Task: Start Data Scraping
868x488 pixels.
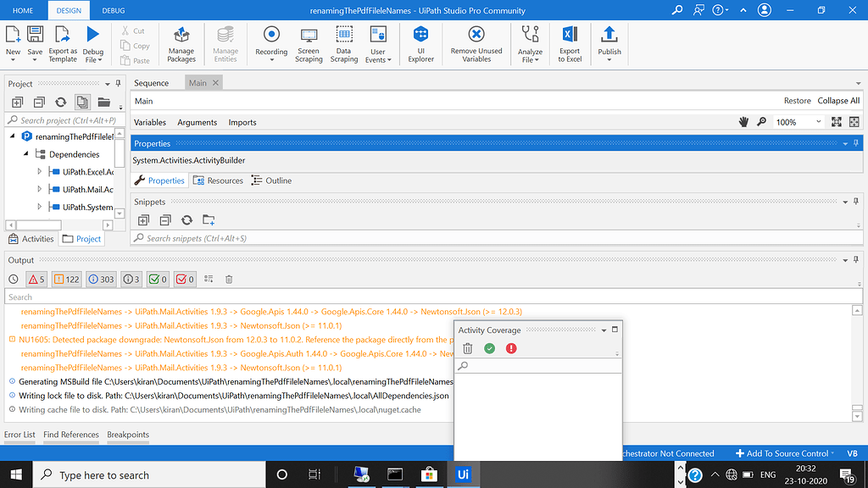Action: click(343, 42)
